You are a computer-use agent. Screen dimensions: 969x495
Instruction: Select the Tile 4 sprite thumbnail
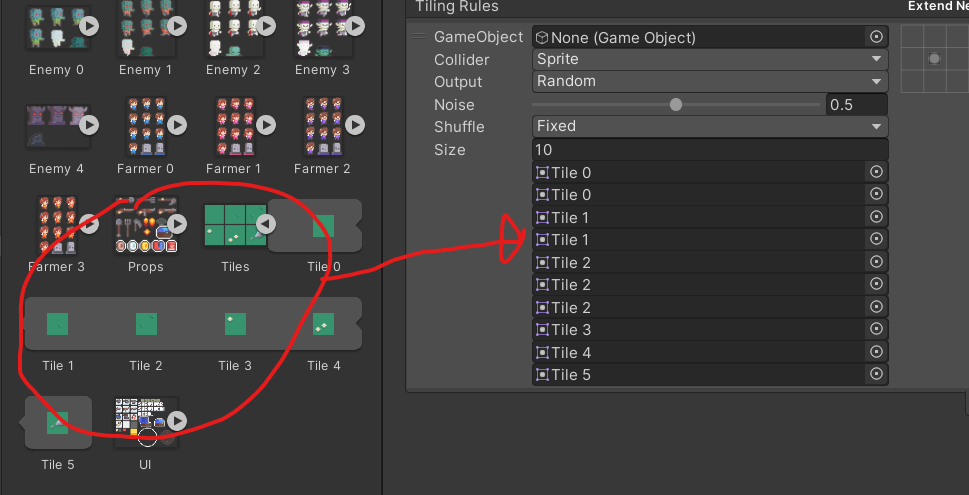click(323, 324)
